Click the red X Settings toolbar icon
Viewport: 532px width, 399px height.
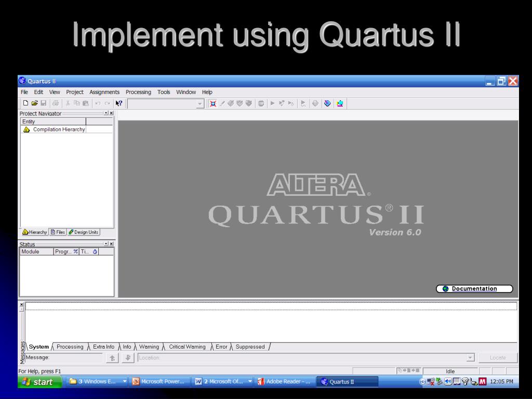coord(212,103)
